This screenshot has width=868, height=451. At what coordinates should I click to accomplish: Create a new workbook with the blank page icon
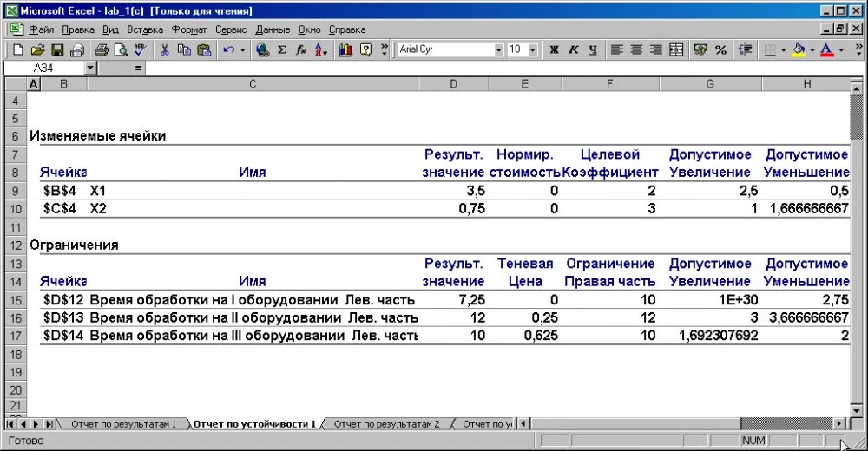pos(17,49)
